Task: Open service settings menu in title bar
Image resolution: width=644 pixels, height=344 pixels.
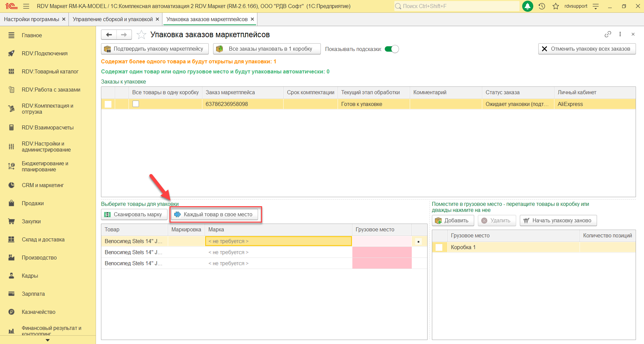Action: coord(596,6)
